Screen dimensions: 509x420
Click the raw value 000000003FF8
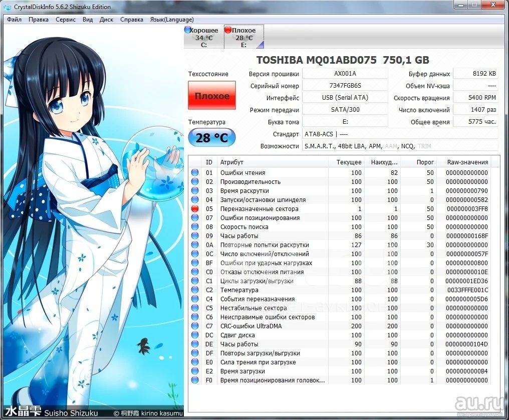tap(467, 208)
